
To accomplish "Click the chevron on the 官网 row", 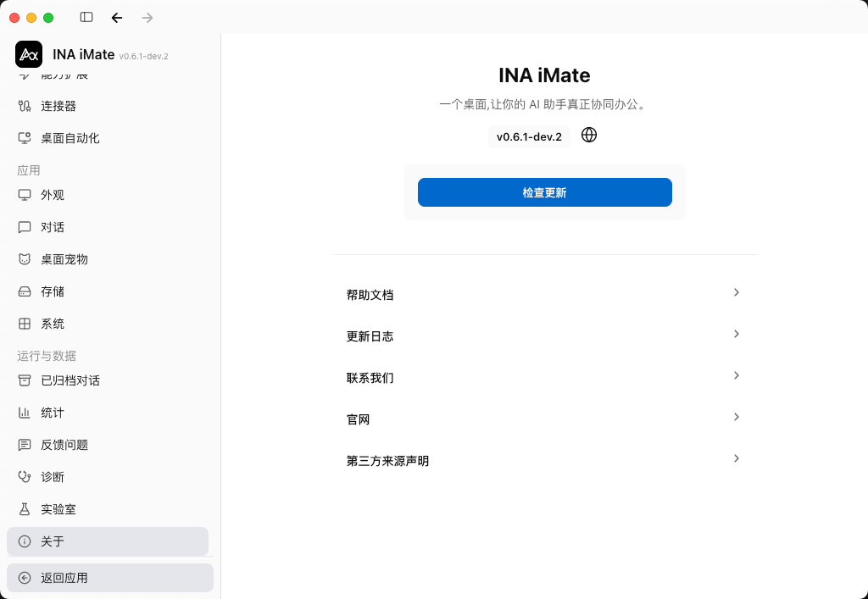I will click(737, 417).
